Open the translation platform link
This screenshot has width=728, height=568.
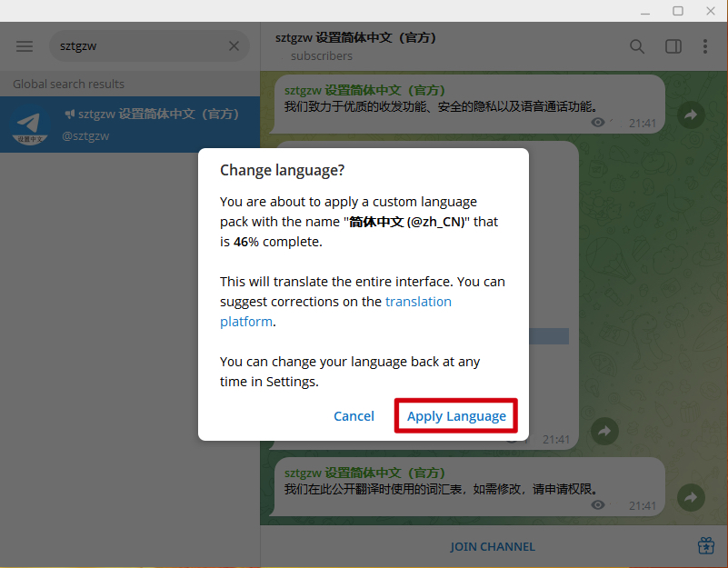(418, 302)
